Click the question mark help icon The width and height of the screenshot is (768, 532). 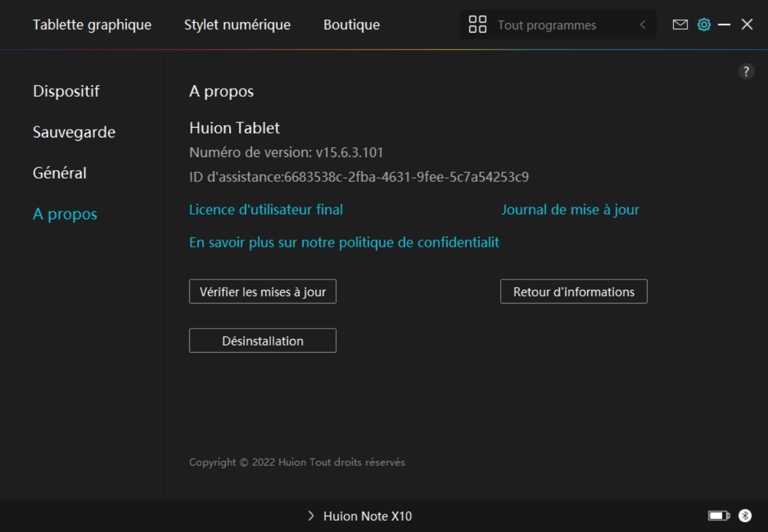[746, 72]
